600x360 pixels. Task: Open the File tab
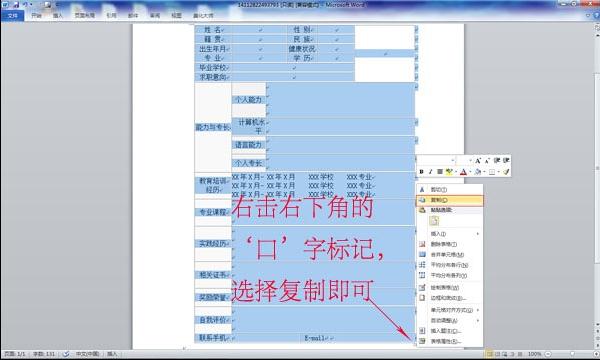coord(12,16)
